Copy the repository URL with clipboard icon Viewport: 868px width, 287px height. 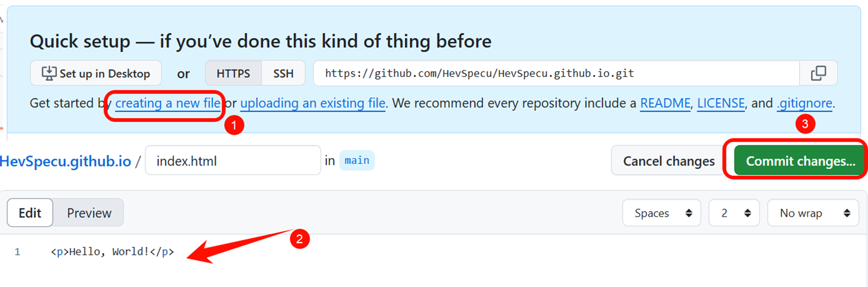[818, 73]
